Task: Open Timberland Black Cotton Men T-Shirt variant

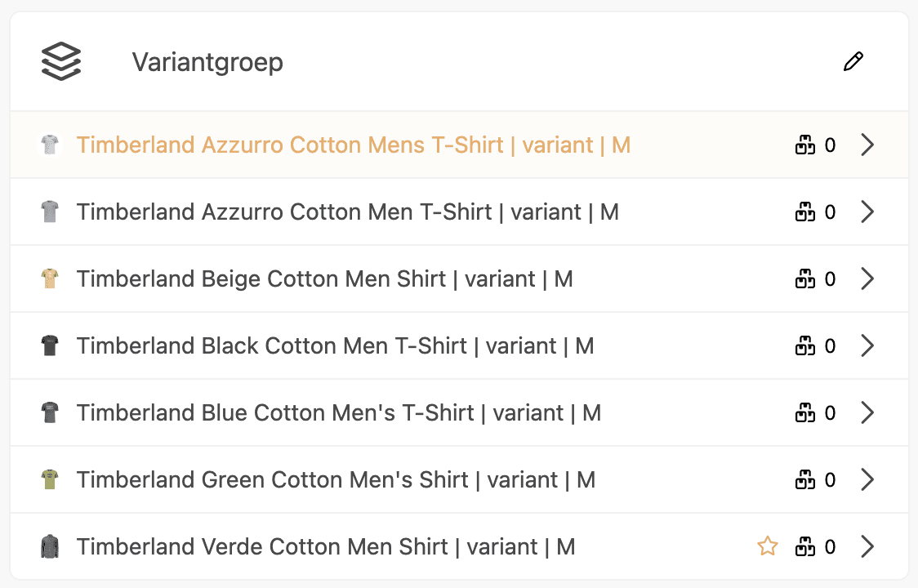Action: [335, 346]
